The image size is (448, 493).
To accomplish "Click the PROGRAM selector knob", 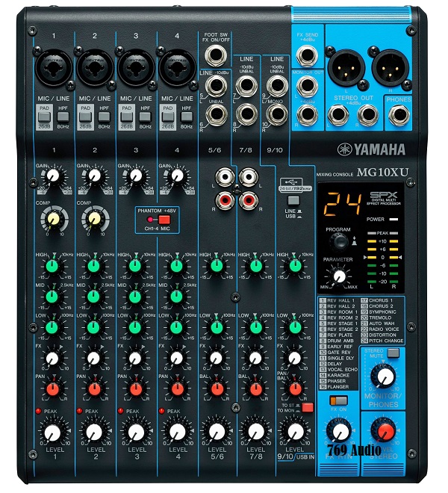I will tap(338, 242).
